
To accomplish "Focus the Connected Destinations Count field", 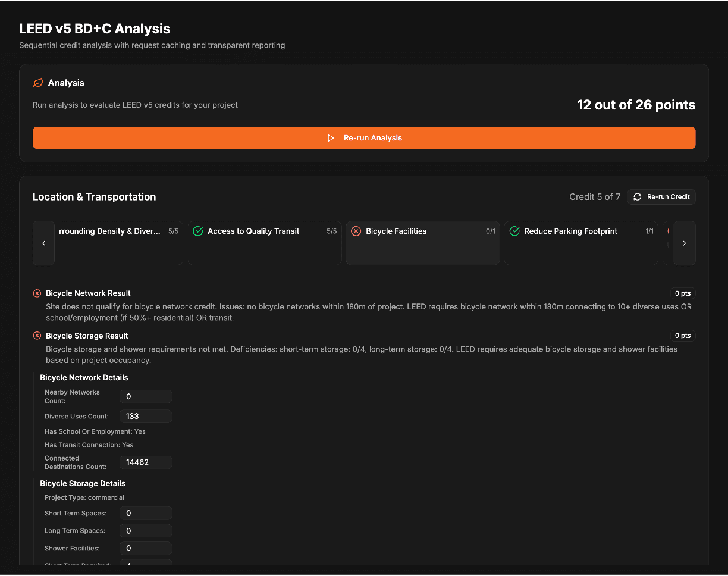I will coord(146,462).
